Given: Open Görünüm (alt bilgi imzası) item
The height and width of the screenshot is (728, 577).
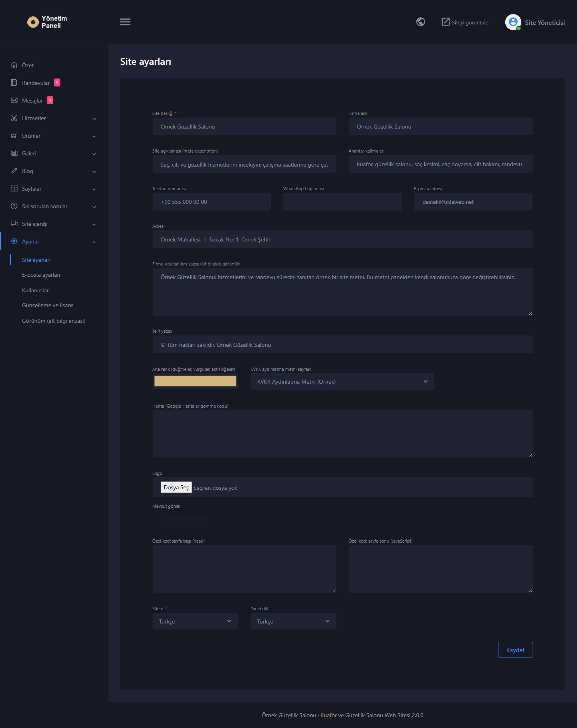Looking at the screenshot, I should tap(54, 321).
